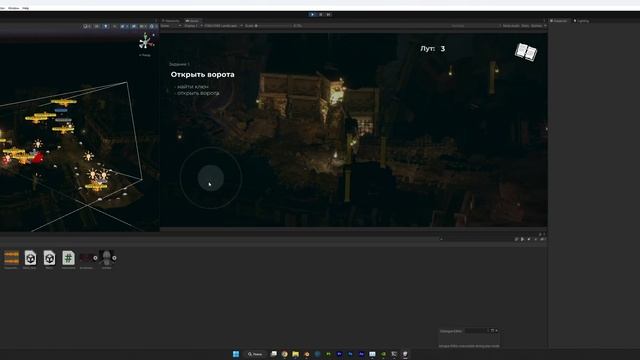Click the AssetBundle name field
Screen dimensions: 640x360
[x=476, y=331]
